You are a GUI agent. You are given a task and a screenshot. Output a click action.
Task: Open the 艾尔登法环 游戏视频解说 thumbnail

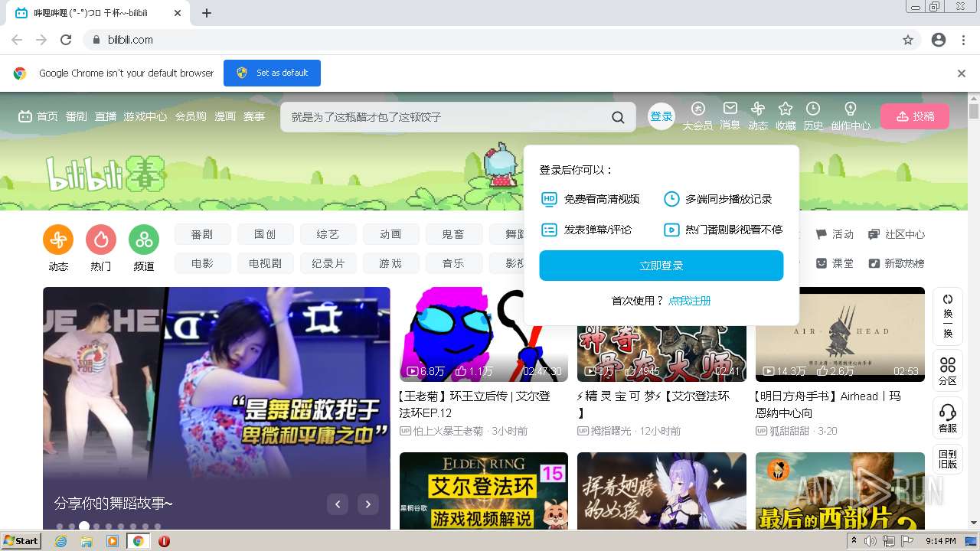pos(484,491)
